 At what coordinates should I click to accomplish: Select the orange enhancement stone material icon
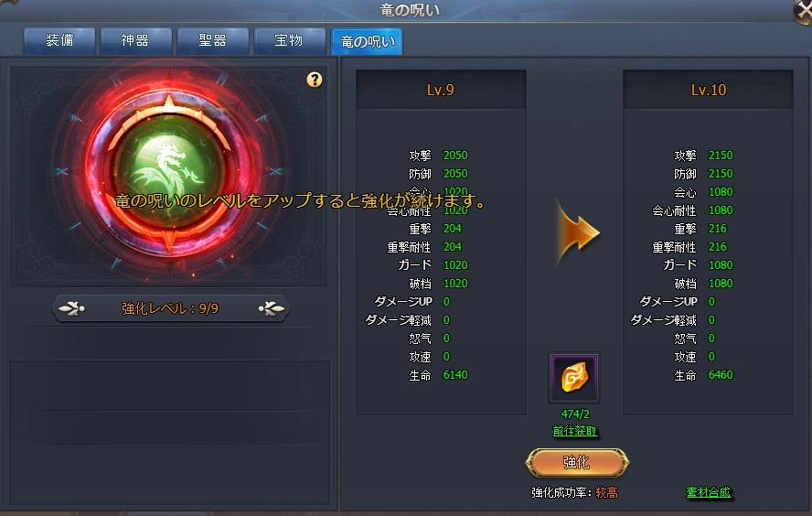coord(575,378)
